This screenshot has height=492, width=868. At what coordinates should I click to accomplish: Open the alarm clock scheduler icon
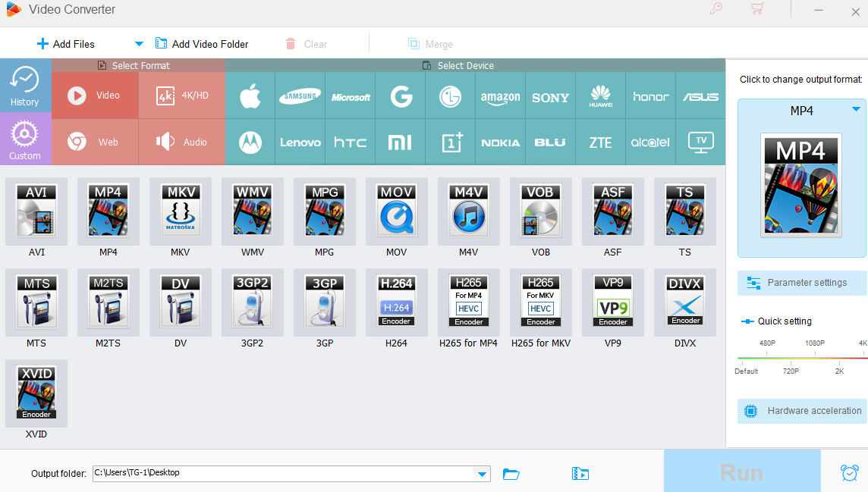pos(849,473)
